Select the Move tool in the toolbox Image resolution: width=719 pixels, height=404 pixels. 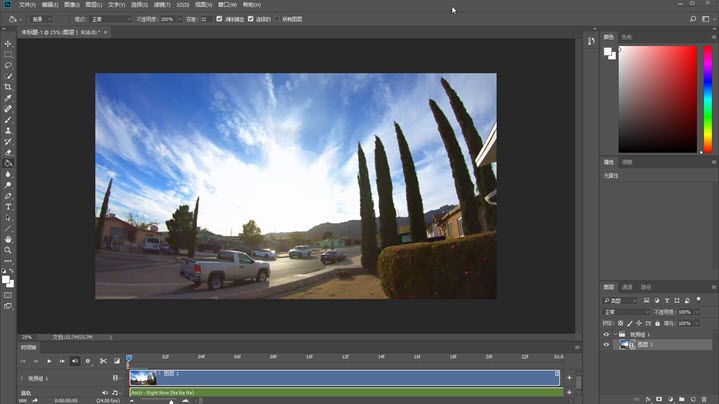point(8,44)
